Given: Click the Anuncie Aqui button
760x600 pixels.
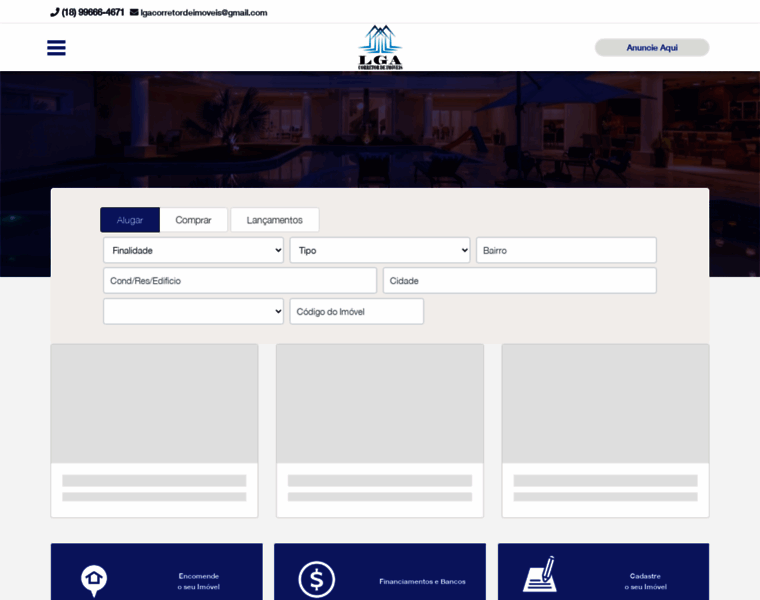Looking at the screenshot, I should tap(652, 47).
